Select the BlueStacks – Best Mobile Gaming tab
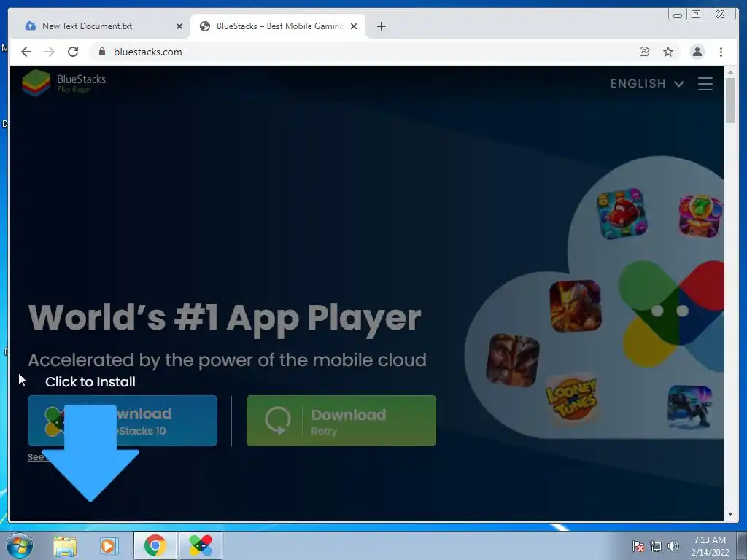The width and height of the screenshot is (747, 560). pos(279,26)
